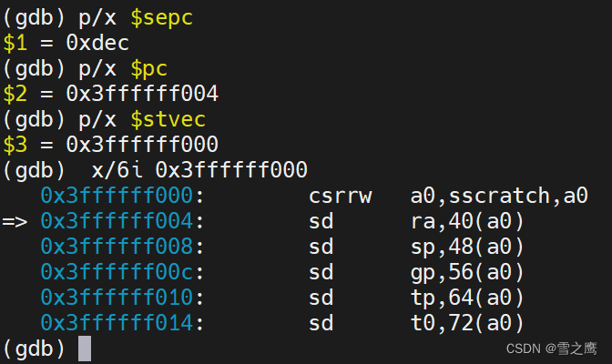Click operands 'sp,48(a0)'
This screenshot has height=364, width=612.
point(467,247)
